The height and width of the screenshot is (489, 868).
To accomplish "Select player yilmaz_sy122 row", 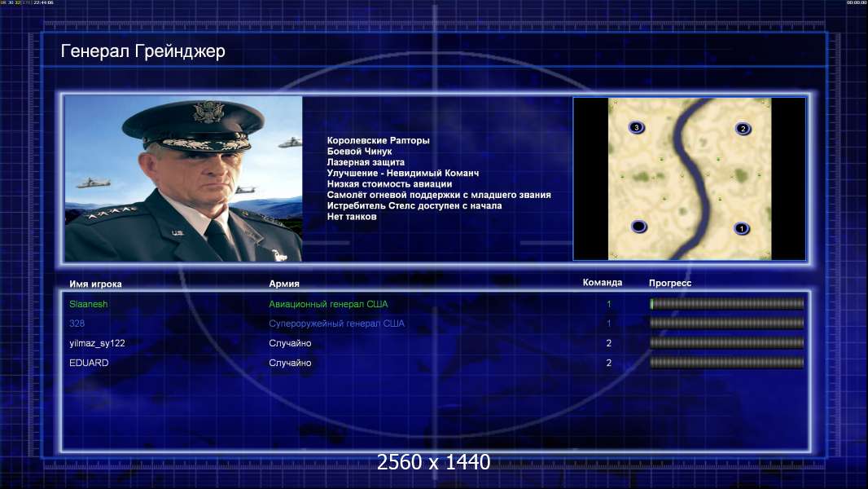I will click(x=436, y=343).
